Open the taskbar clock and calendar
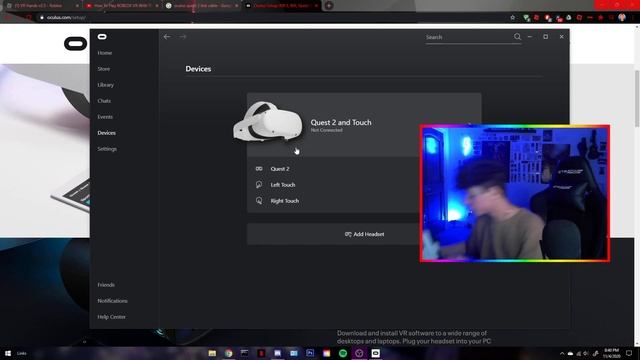This screenshot has height=360, width=640. tap(612, 353)
